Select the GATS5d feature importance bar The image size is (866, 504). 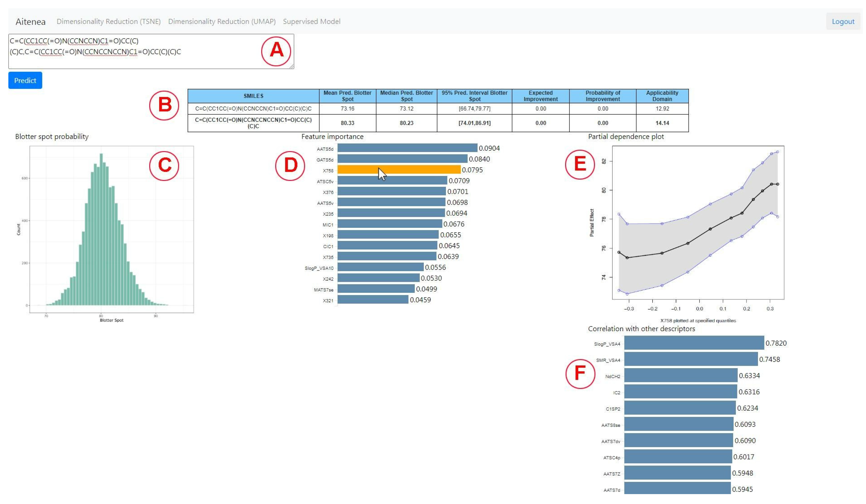point(402,159)
